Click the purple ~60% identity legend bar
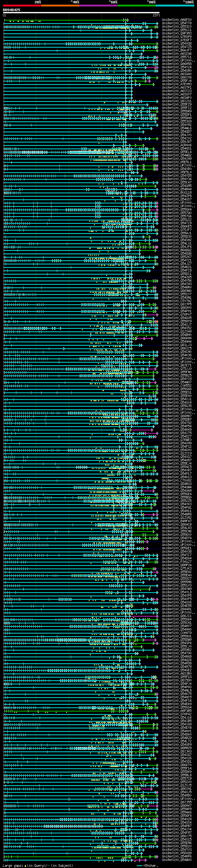This screenshot has height=868, width=197. 99,6
